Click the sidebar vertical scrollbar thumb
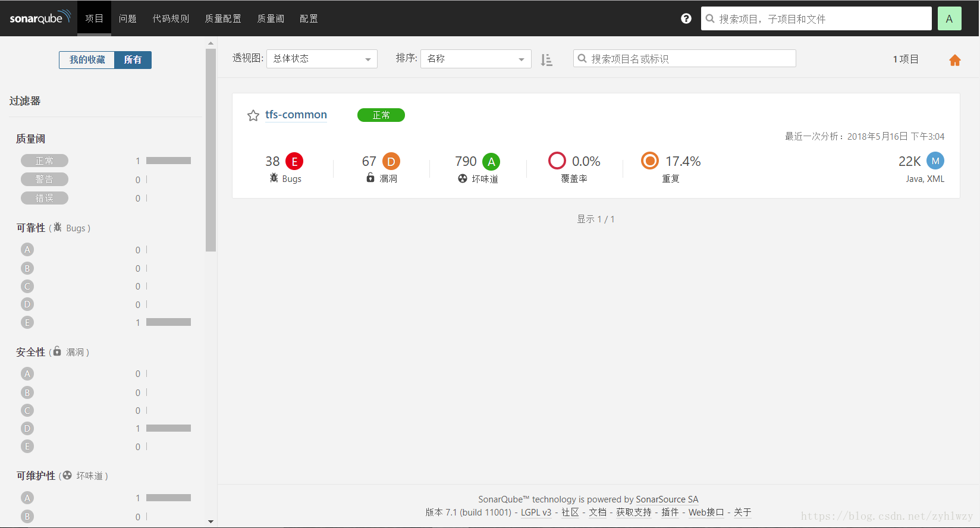 coord(211,150)
